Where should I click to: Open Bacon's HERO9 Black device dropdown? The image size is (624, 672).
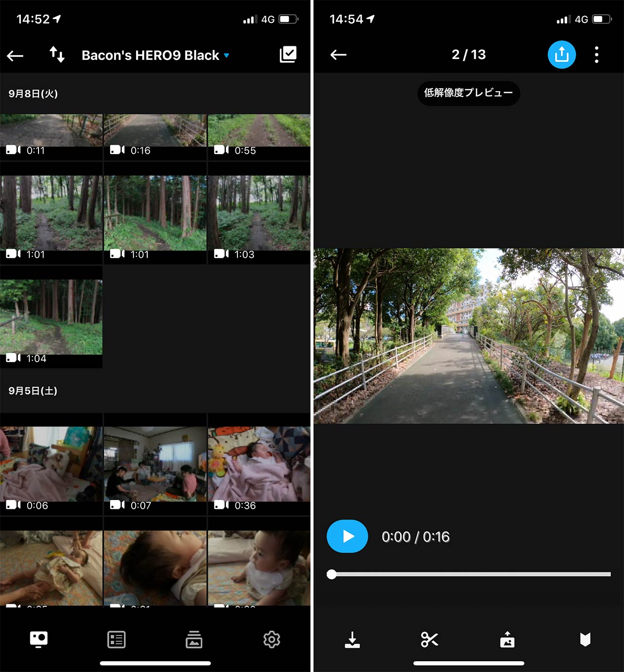coord(155,55)
